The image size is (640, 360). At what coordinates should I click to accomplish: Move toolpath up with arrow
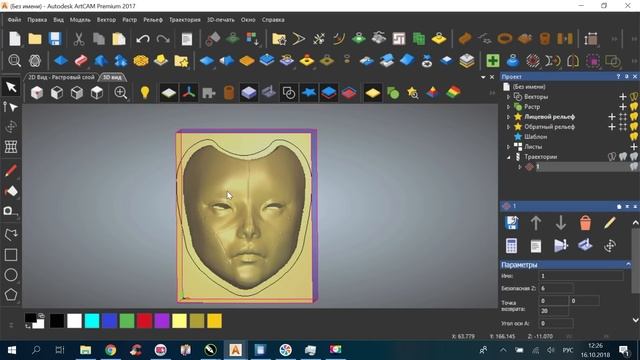pos(536,223)
